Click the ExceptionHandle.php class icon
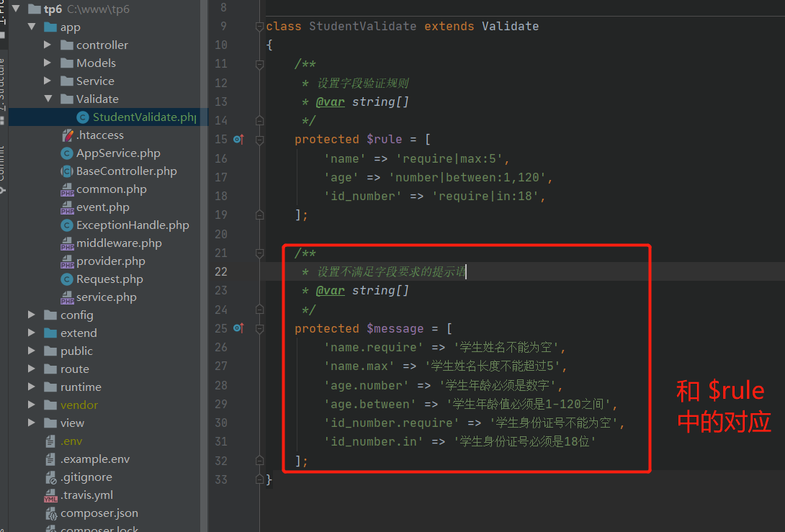This screenshot has height=532, width=785. click(67, 225)
